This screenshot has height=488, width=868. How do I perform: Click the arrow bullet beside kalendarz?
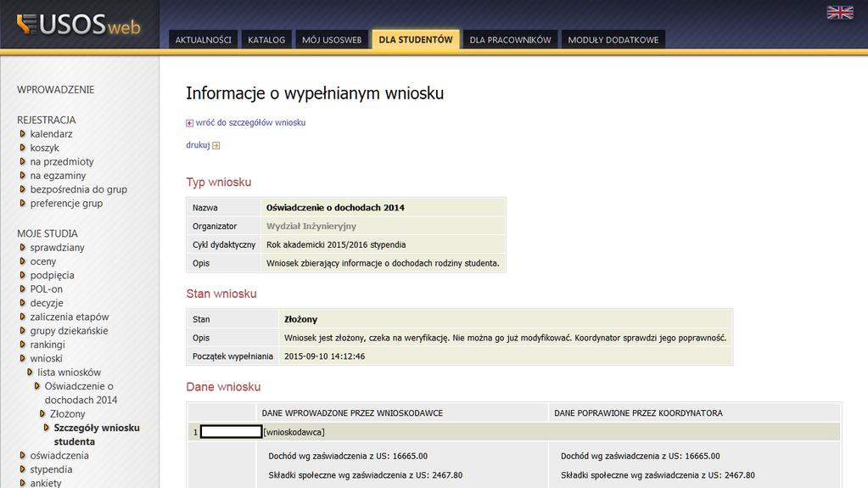coord(23,133)
